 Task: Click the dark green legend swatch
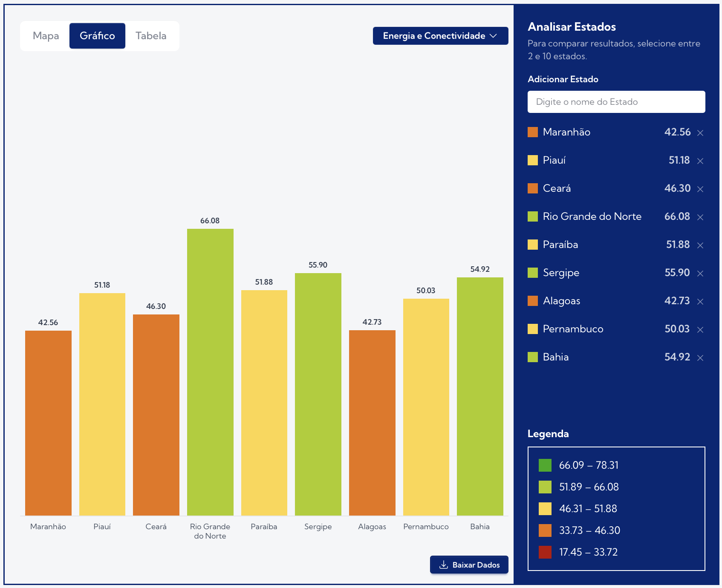point(545,465)
